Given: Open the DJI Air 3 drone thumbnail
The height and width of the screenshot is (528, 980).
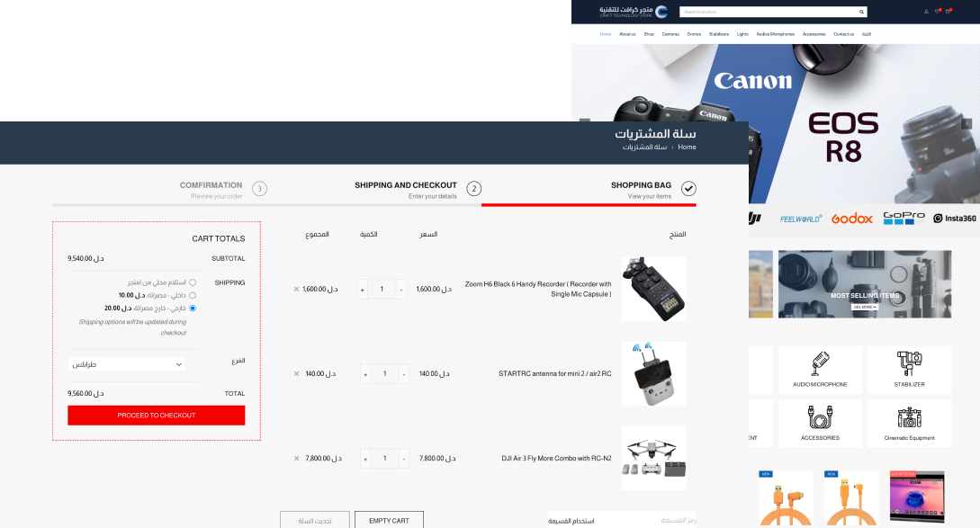Looking at the screenshot, I should click(x=653, y=458).
